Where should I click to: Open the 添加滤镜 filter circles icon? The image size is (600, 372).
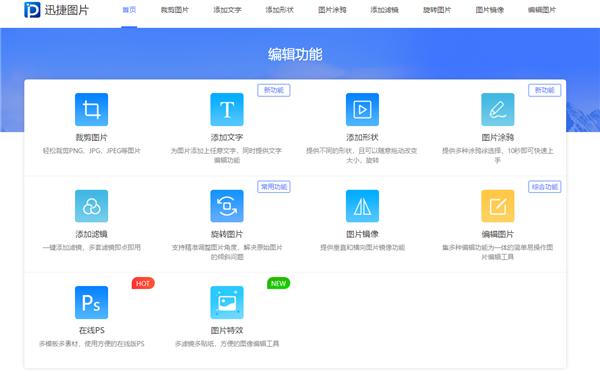[x=91, y=206]
